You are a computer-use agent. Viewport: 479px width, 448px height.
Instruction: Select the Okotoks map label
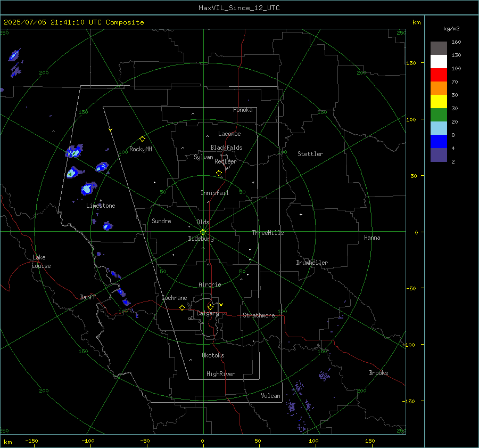click(213, 355)
